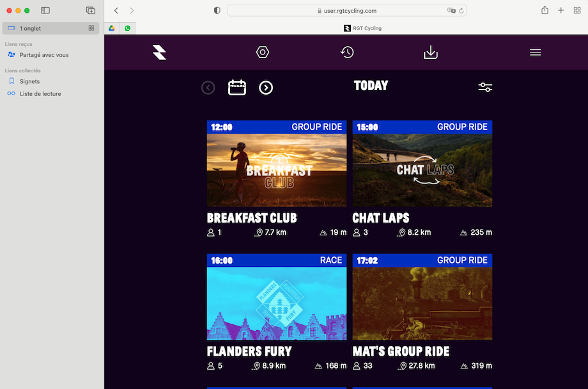
Task: Click the tab grid icon beside 1 onglet
Action: [91, 28]
